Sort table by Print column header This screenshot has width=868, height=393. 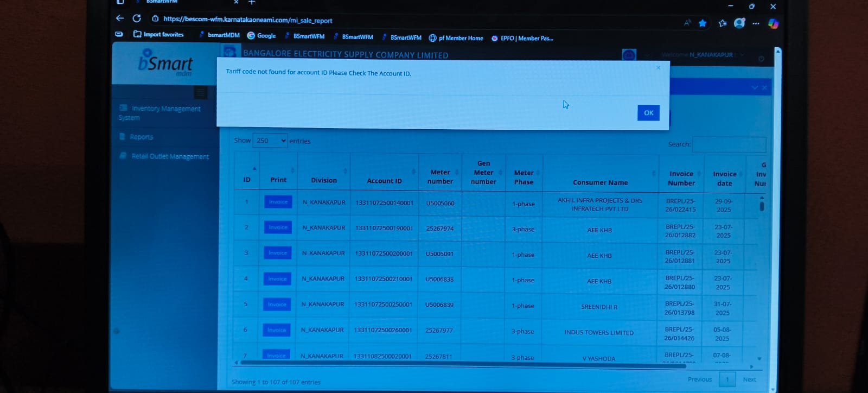(278, 172)
